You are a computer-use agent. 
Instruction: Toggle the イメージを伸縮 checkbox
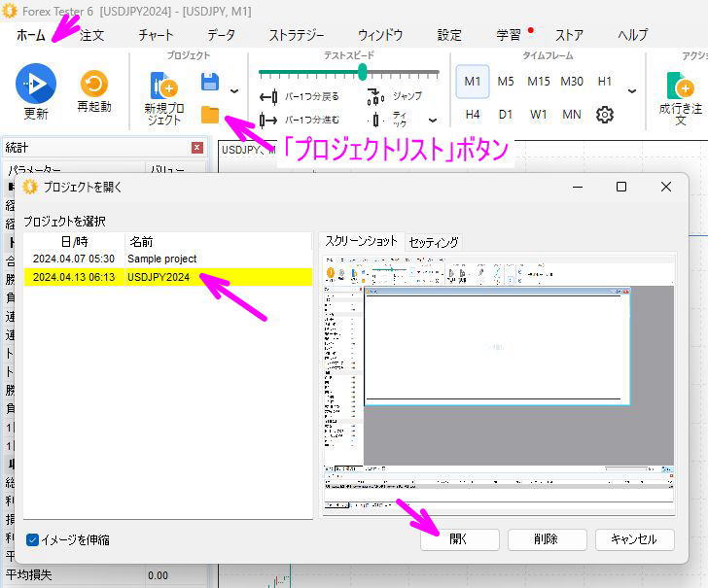32,539
